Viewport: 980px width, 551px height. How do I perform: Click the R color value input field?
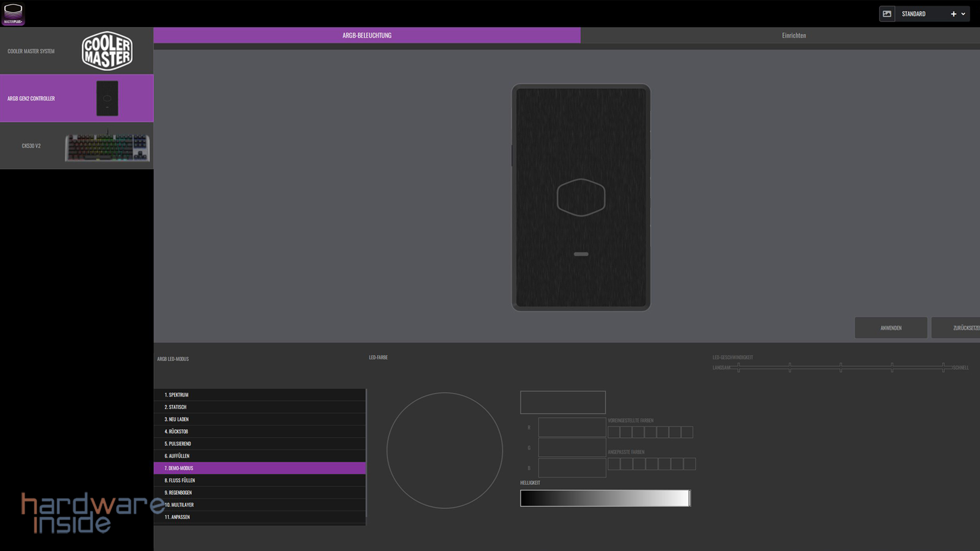(x=572, y=428)
